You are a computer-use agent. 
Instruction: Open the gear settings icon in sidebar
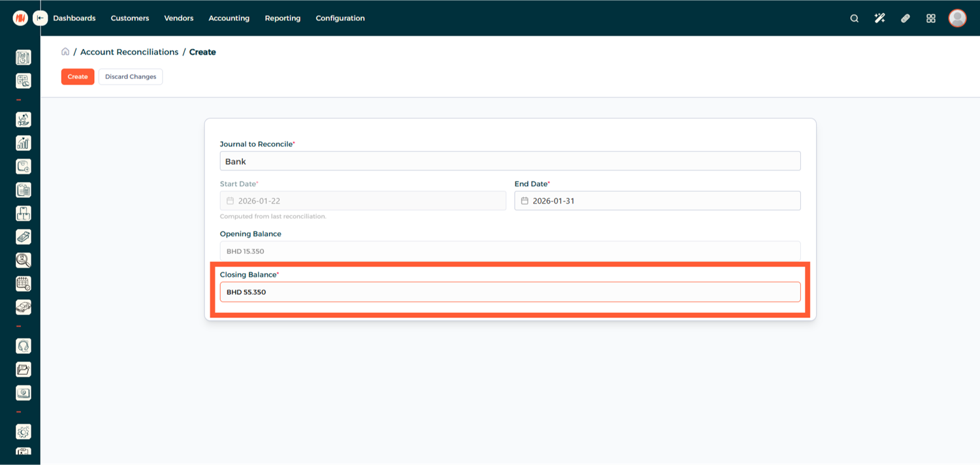click(x=24, y=432)
